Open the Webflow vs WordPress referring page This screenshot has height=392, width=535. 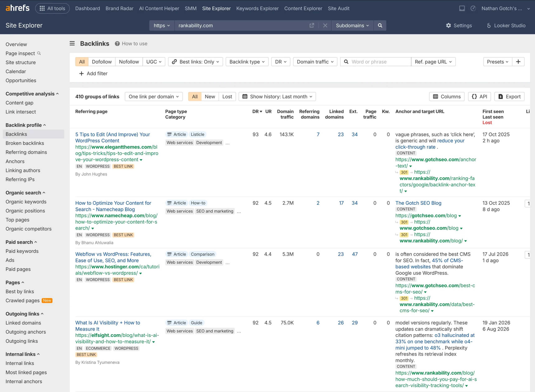pyautogui.click(x=113, y=257)
